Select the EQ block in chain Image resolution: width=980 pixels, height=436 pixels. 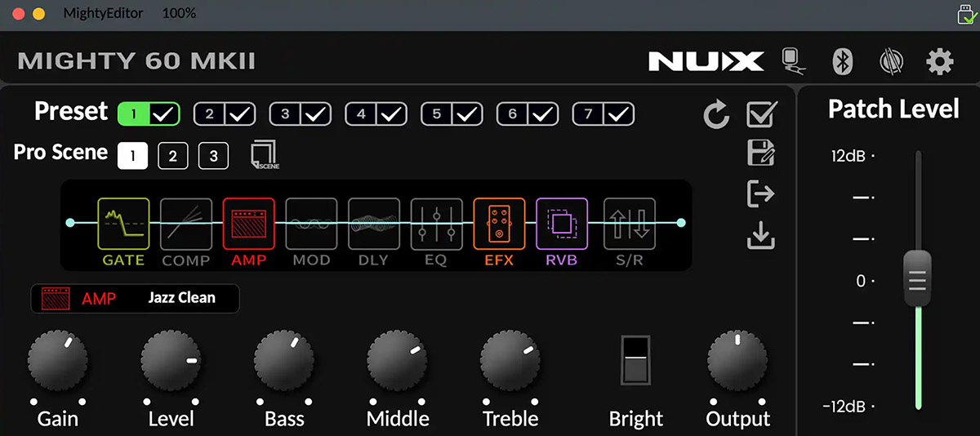pyautogui.click(x=435, y=223)
